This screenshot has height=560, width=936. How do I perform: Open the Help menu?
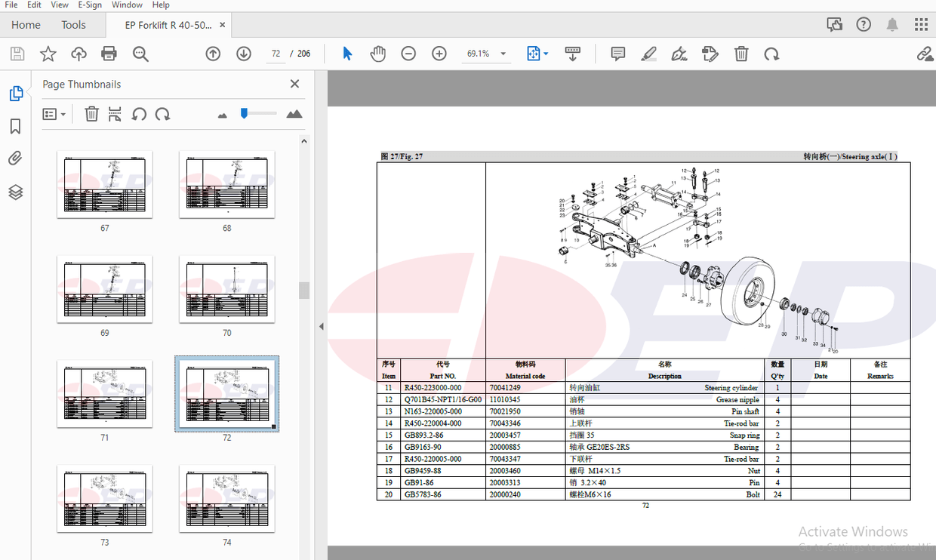click(161, 5)
